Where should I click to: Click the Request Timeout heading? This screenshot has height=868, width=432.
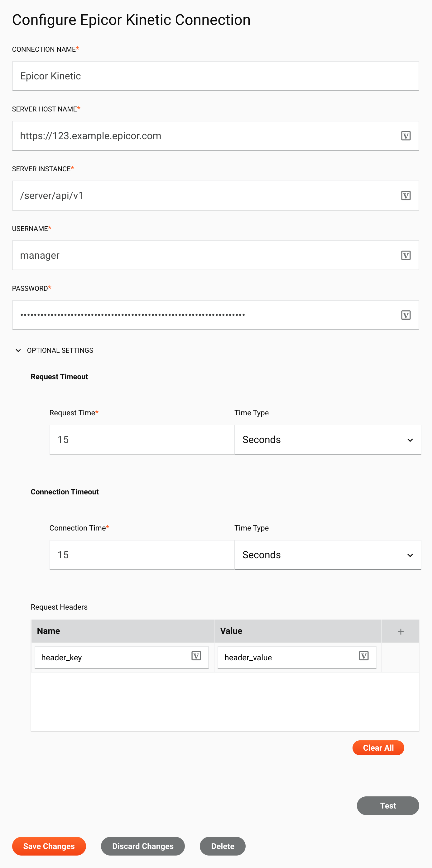[59, 377]
